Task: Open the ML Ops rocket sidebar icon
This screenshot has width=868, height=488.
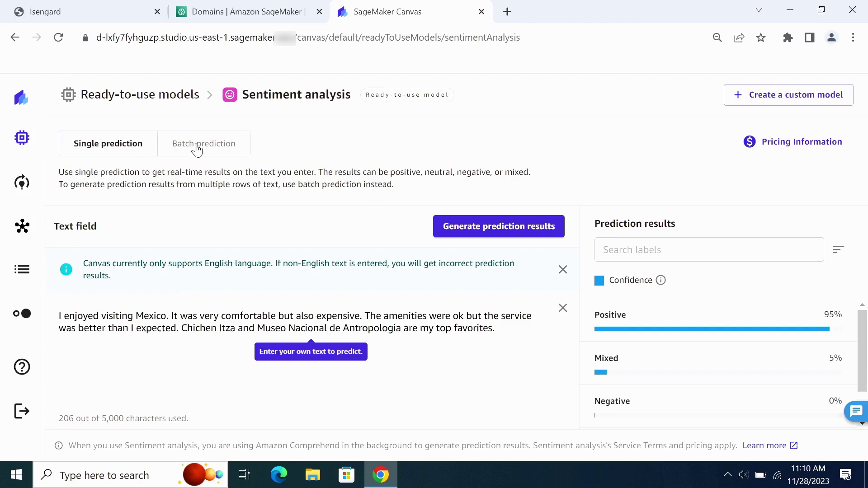Action: 22,182
